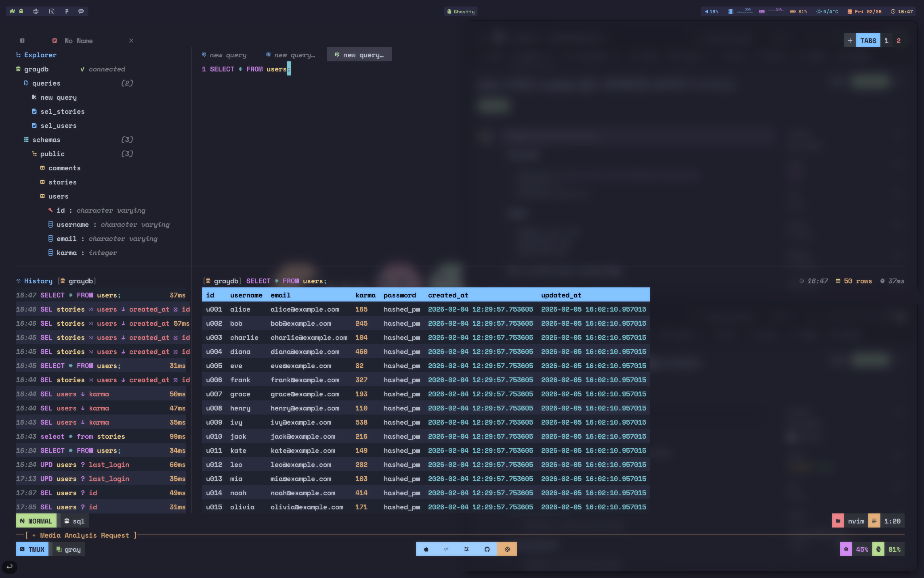Close the No Name buffer
Image resolution: width=924 pixels, height=578 pixels.
click(131, 41)
